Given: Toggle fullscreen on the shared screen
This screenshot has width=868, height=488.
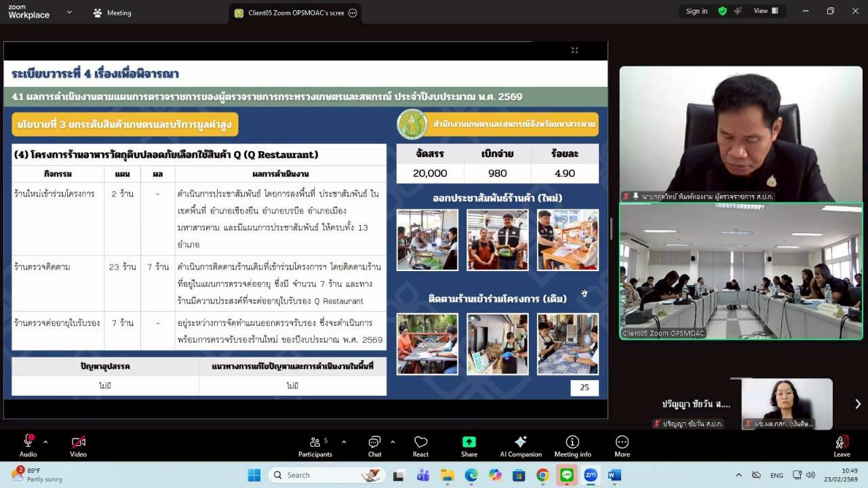Looking at the screenshot, I should (x=574, y=50).
